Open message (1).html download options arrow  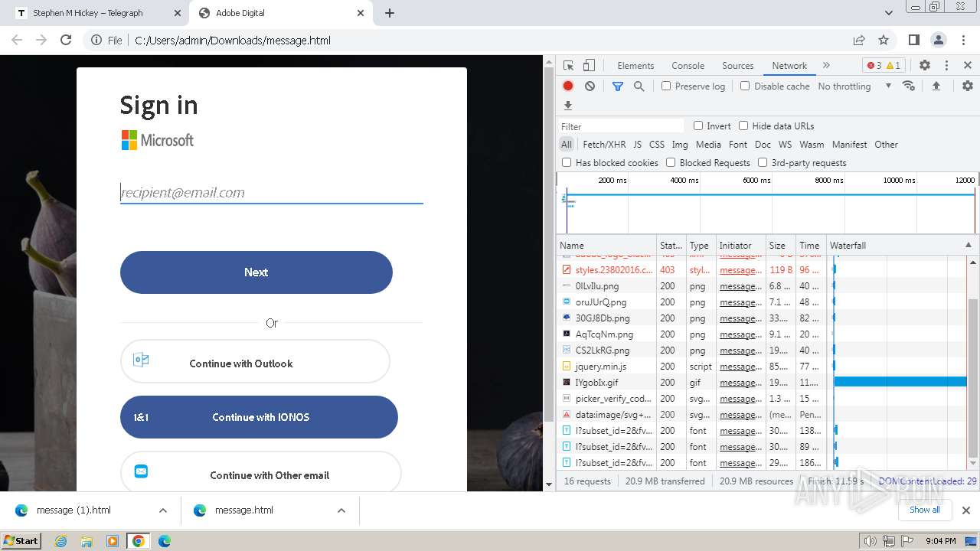coord(163,510)
